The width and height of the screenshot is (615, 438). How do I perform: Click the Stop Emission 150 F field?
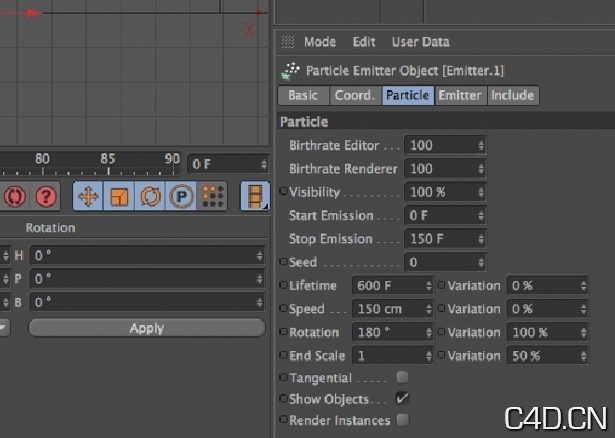click(x=445, y=239)
